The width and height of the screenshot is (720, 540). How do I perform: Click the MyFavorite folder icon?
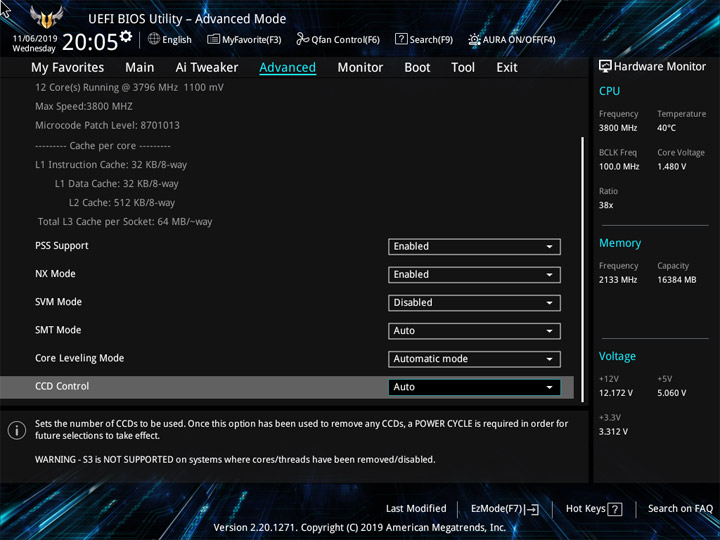tap(213, 39)
